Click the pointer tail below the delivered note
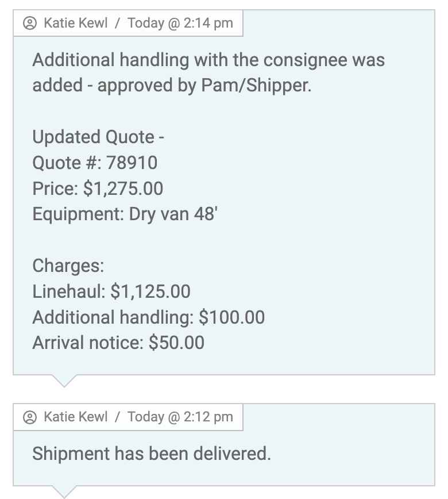The height and width of the screenshot is (499, 448). (x=64, y=491)
